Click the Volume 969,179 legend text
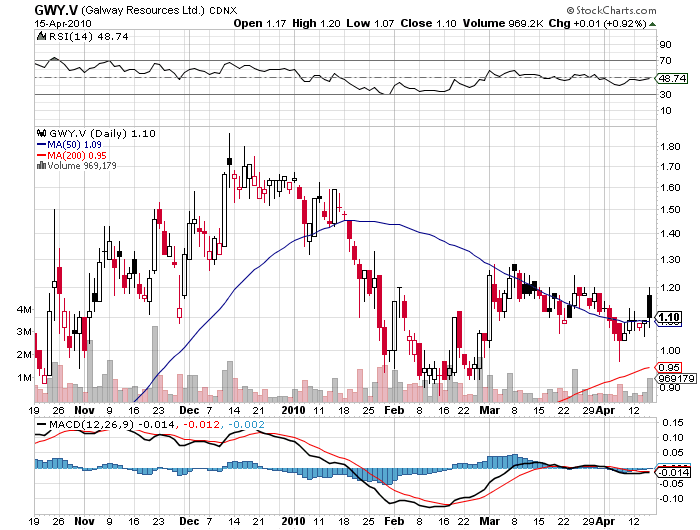This screenshot has width=700, height=530. point(82,166)
